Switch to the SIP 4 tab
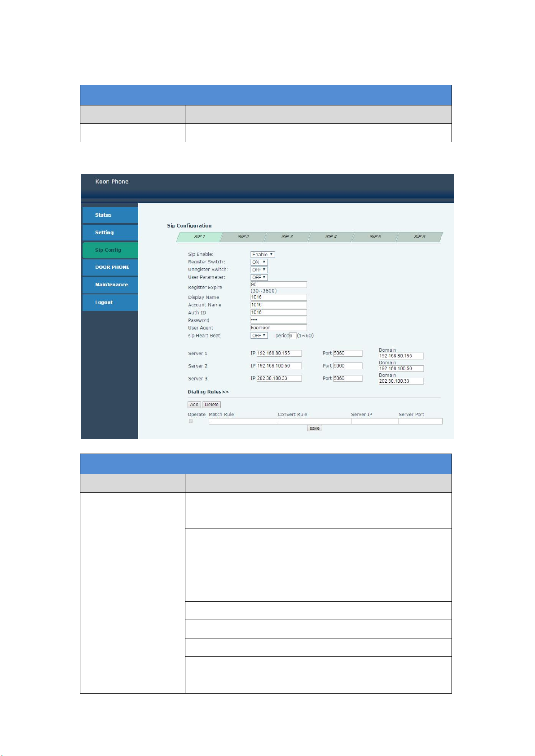 [331, 237]
